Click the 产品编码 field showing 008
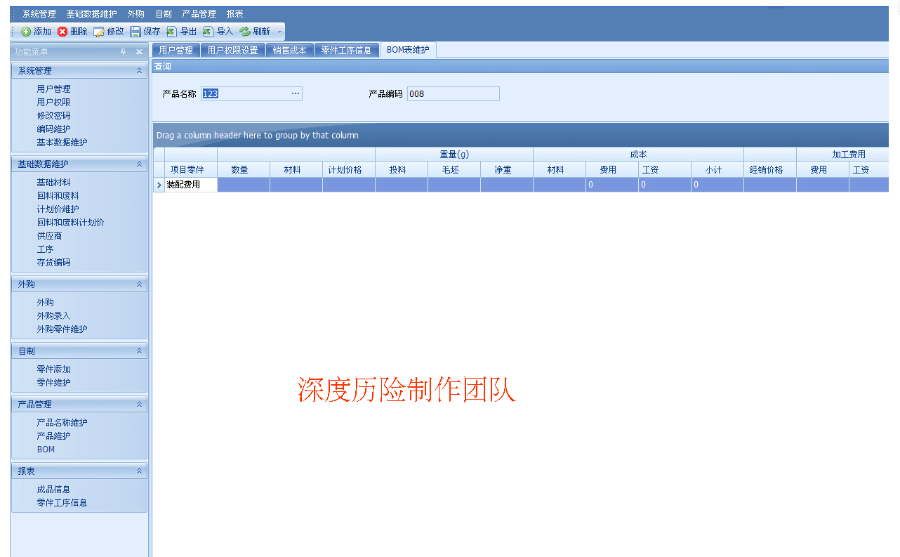The image size is (900, 557). [x=453, y=94]
